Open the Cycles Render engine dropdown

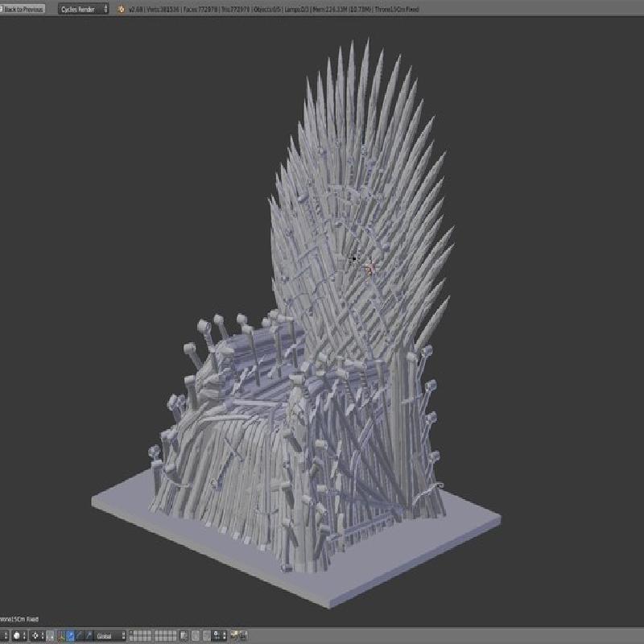tap(83, 9)
